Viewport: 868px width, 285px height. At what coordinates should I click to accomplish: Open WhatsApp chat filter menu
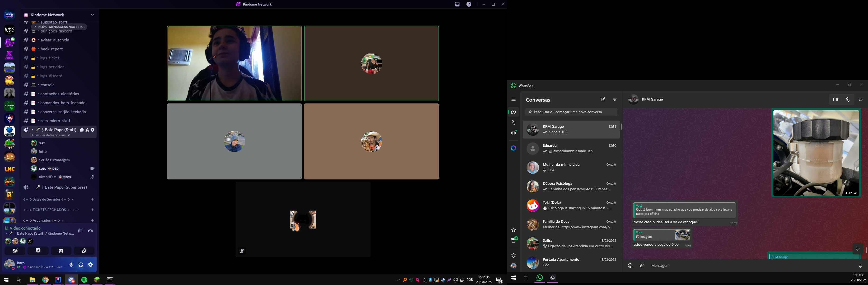[x=615, y=99]
